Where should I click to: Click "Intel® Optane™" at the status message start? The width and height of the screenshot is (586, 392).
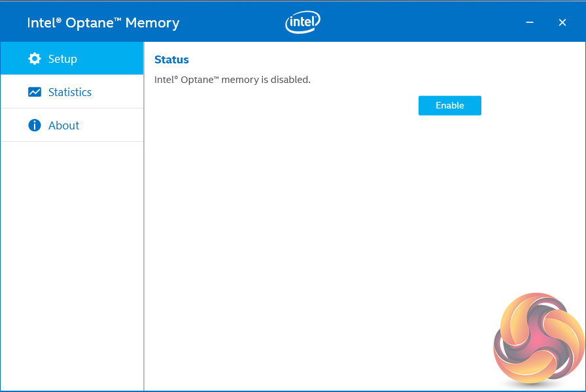(x=186, y=80)
